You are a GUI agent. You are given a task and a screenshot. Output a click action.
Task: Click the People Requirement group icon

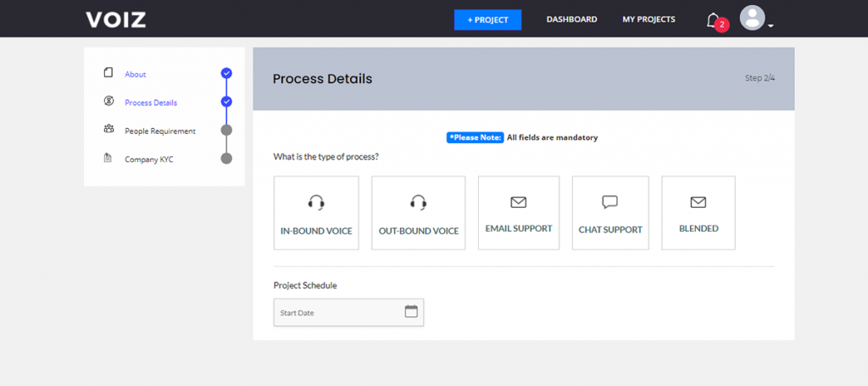[x=108, y=129]
